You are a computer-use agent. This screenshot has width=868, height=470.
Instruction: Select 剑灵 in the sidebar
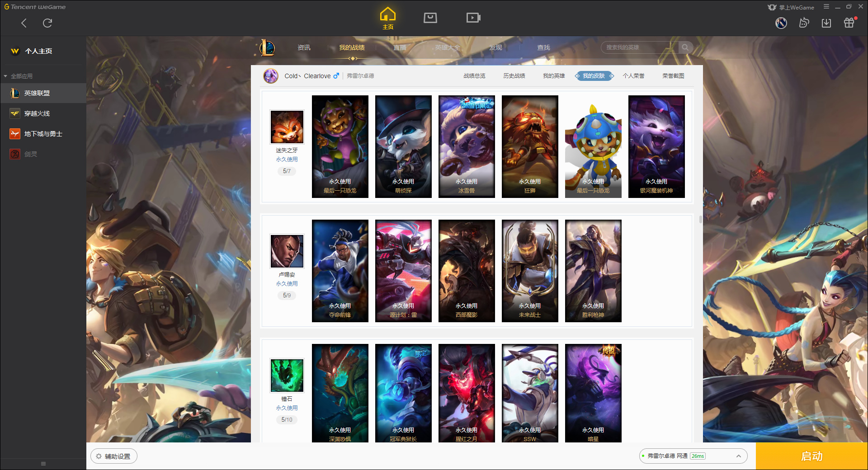43,154
